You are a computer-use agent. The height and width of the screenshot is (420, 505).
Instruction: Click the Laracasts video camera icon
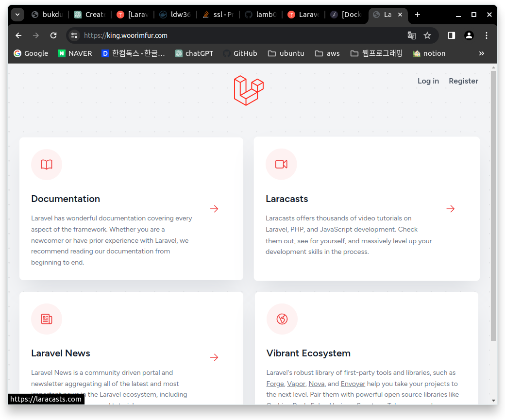pyautogui.click(x=281, y=164)
